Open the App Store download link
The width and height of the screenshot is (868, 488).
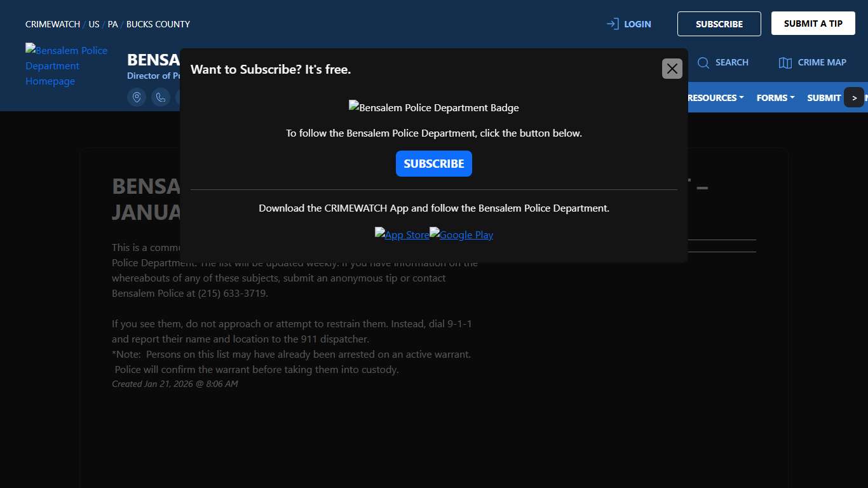pyautogui.click(x=402, y=234)
